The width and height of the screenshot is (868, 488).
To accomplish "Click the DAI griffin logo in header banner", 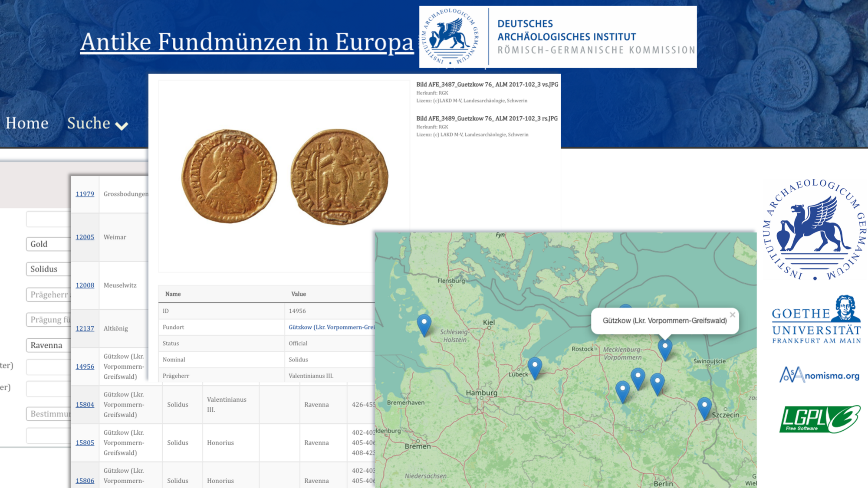I will (x=450, y=36).
